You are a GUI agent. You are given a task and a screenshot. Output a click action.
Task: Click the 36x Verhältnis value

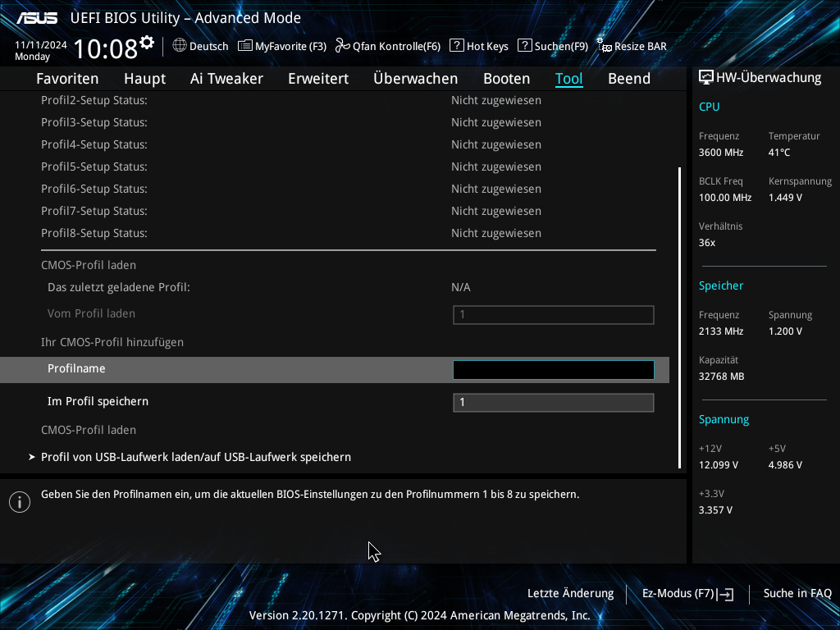(707, 243)
